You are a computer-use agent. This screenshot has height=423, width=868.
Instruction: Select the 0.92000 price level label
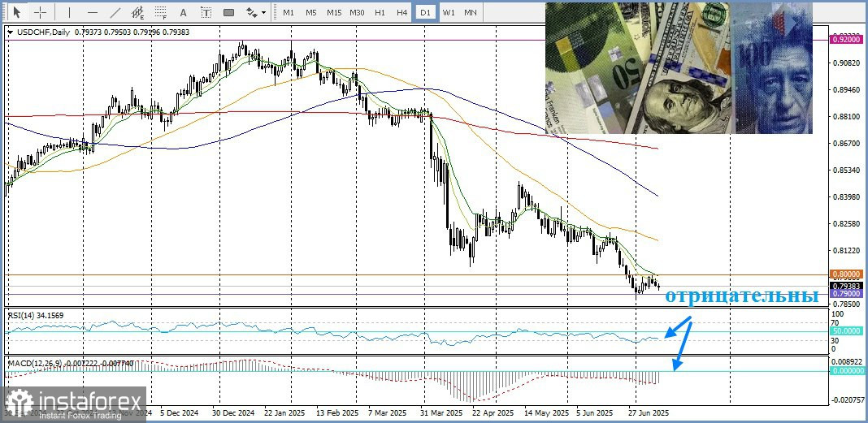click(x=846, y=39)
